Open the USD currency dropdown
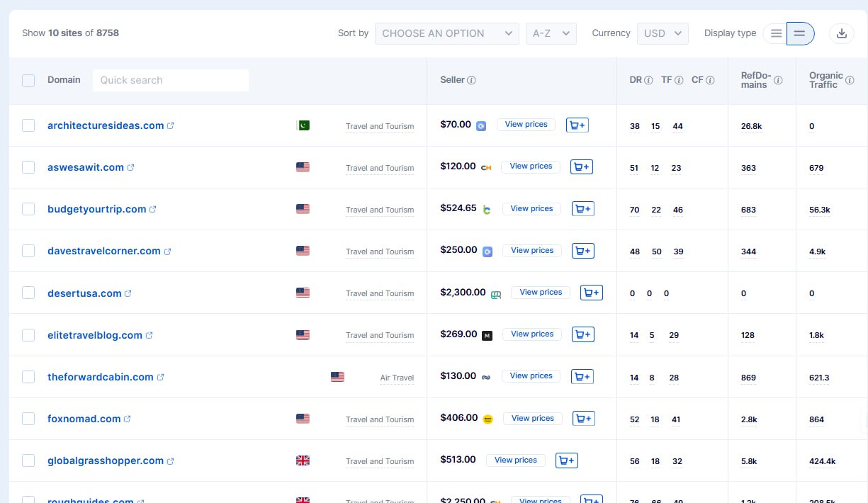This screenshot has width=868, height=503. pos(662,33)
